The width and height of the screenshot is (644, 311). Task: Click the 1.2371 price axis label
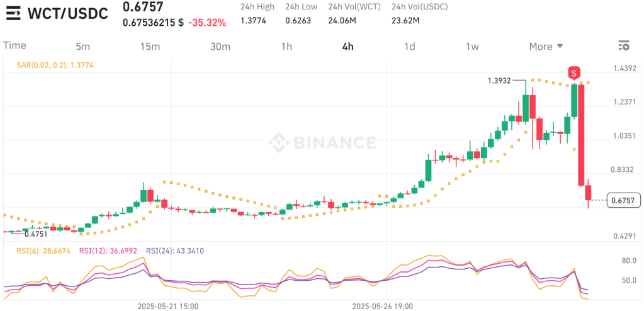click(x=624, y=102)
